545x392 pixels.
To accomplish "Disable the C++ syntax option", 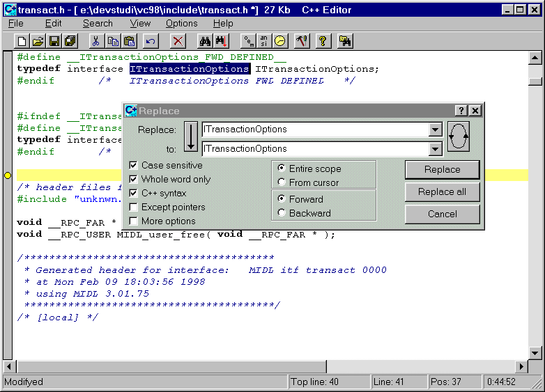I will click(x=133, y=193).
